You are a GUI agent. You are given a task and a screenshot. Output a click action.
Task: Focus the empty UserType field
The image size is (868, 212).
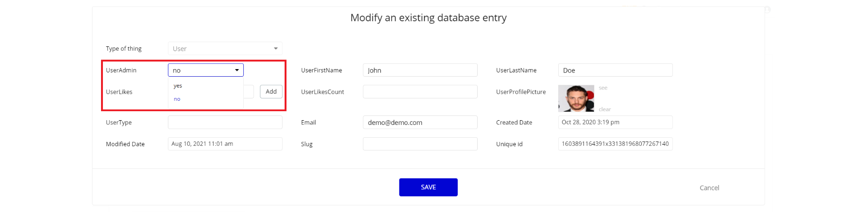(225, 122)
